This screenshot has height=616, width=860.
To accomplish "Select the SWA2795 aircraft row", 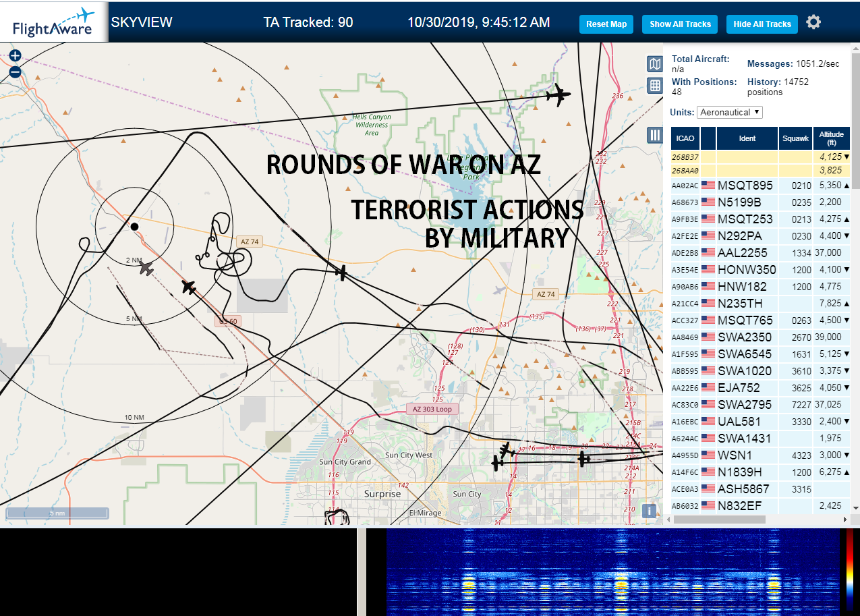I will 761,405.
